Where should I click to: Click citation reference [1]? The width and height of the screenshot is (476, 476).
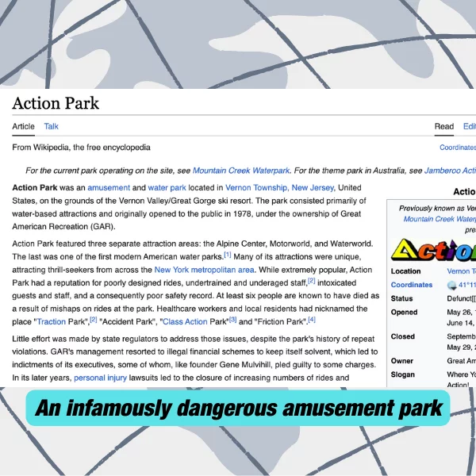tap(228, 255)
